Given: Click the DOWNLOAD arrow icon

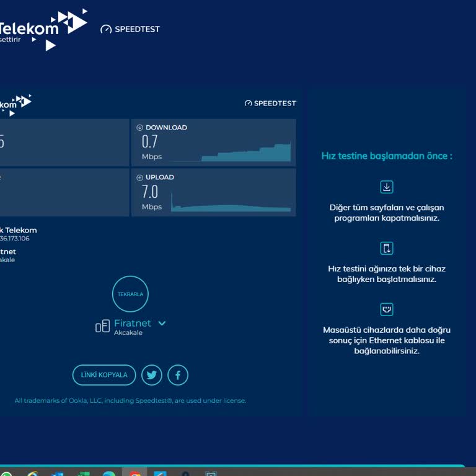Looking at the screenshot, I should pos(139,128).
